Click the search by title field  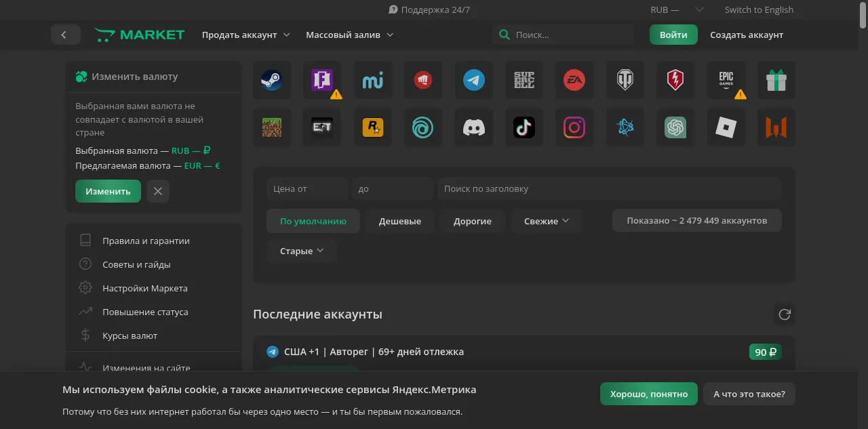coord(609,189)
